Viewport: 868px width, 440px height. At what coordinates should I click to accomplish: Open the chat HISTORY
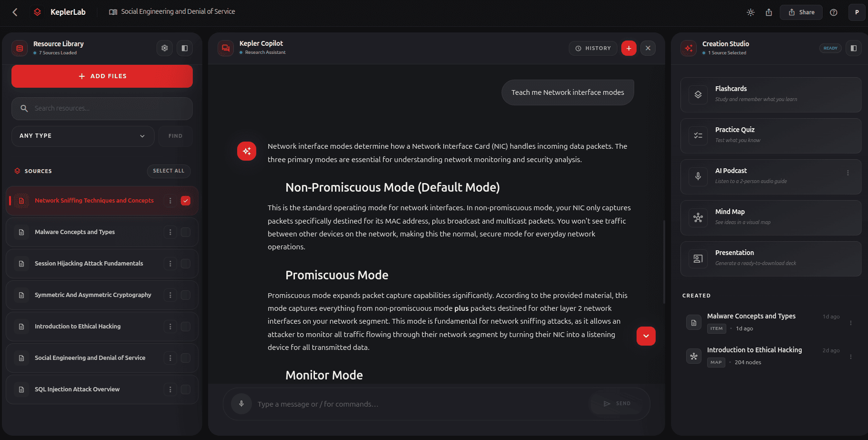click(x=593, y=48)
